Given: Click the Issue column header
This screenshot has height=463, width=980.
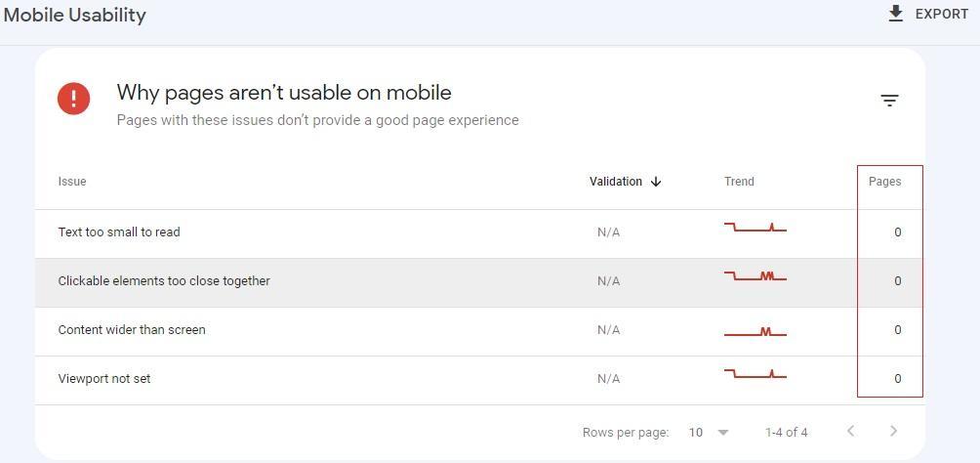Looking at the screenshot, I should point(72,182).
